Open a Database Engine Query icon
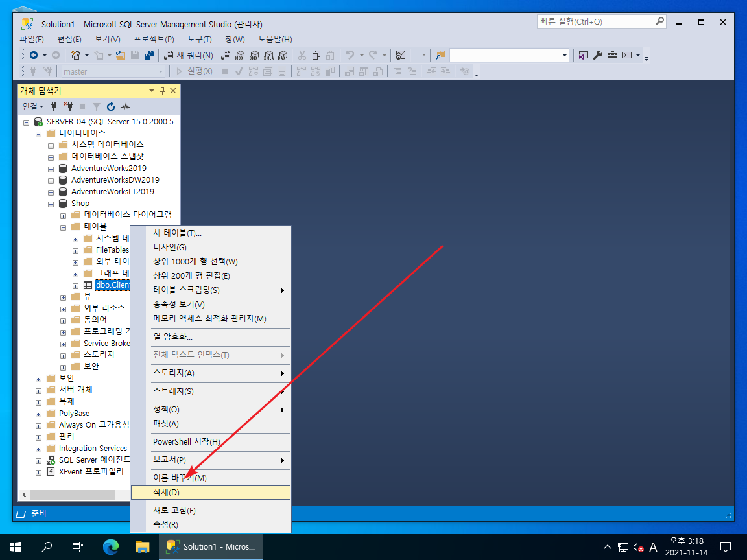 (x=226, y=55)
